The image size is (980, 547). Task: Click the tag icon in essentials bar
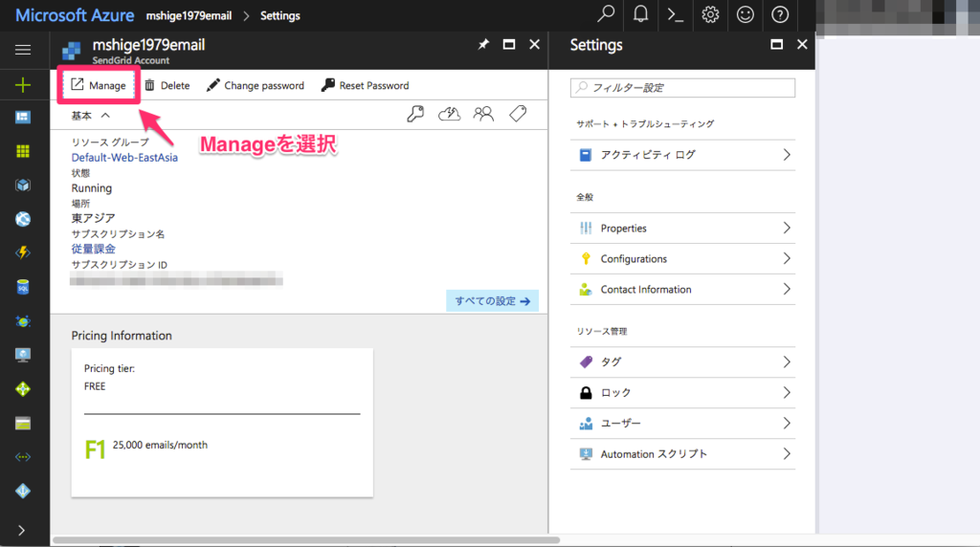[x=518, y=114]
